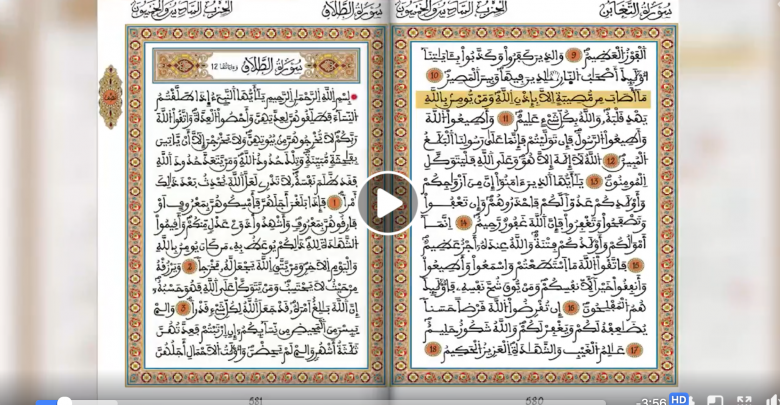780x405 pixels.
Task: Click verse marker 13 on right page
Action: (594, 181)
